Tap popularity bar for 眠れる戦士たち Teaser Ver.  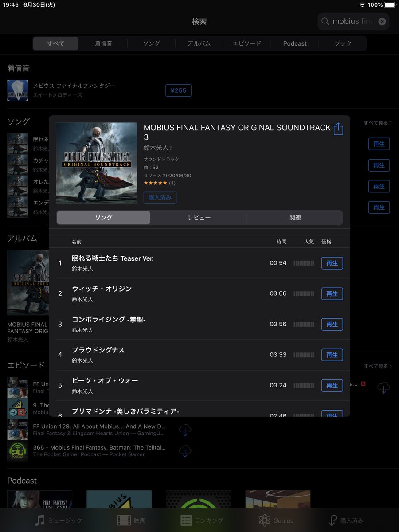coord(304,263)
